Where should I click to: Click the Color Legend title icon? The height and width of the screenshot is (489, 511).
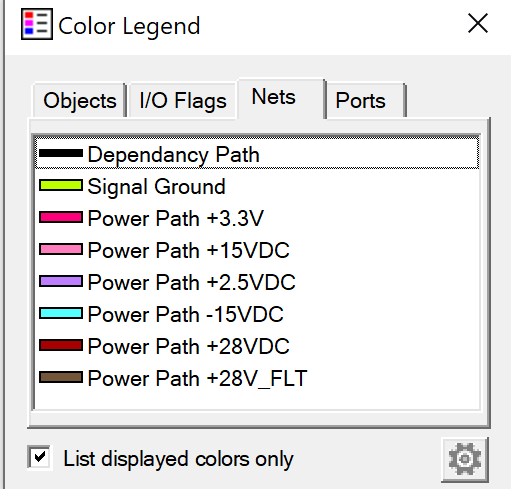coord(37,24)
